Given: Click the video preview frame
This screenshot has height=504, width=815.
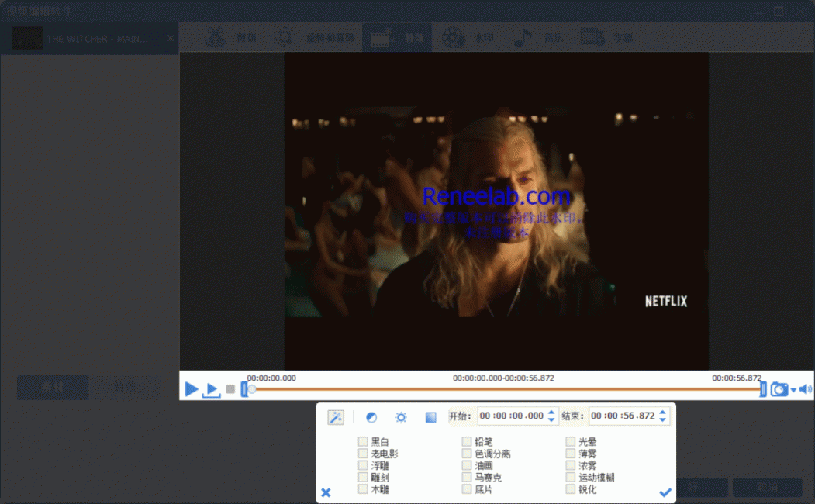Looking at the screenshot, I should click(x=496, y=211).
